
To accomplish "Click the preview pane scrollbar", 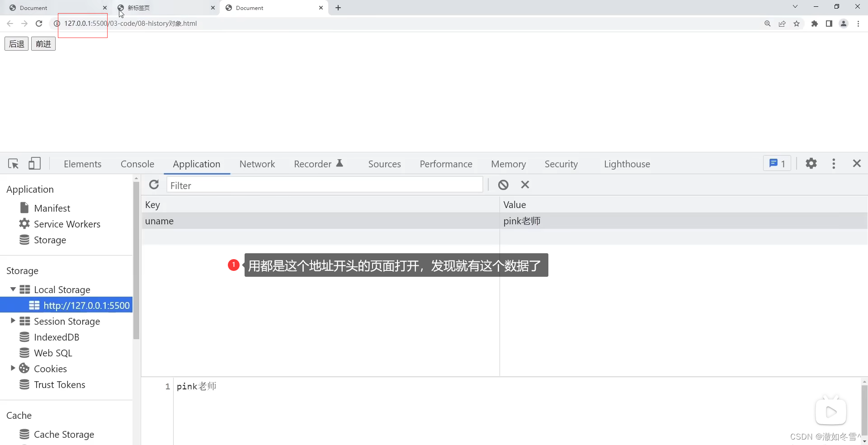I will (x=864, y=409).
